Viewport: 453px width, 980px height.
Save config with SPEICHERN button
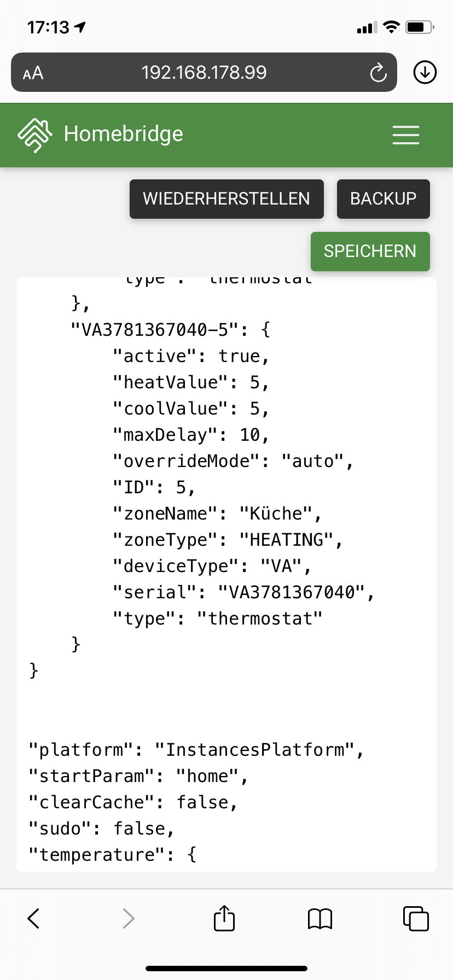(x=370, y=251)
